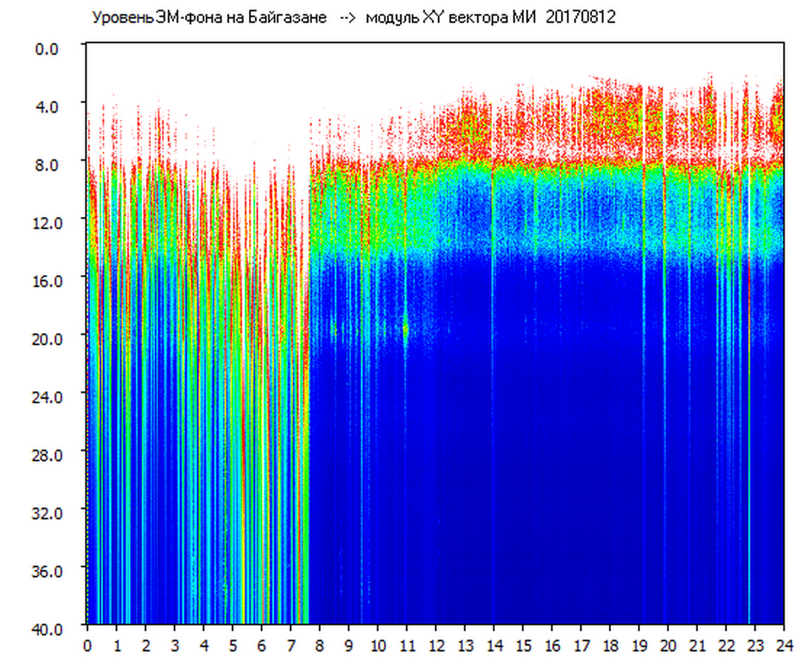Screen dimensions: 812x667
Task: Click the bright green spot above hour 11
Action: tap(405, 328)
